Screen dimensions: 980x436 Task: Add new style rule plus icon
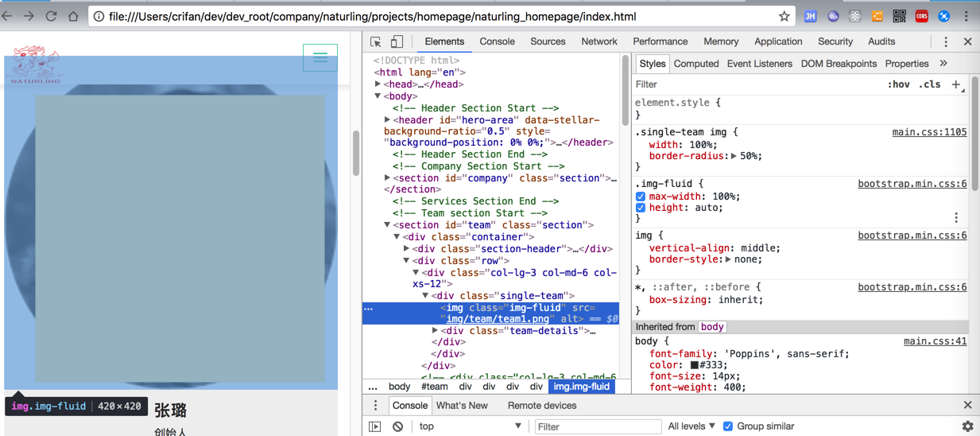pos(956,84)
